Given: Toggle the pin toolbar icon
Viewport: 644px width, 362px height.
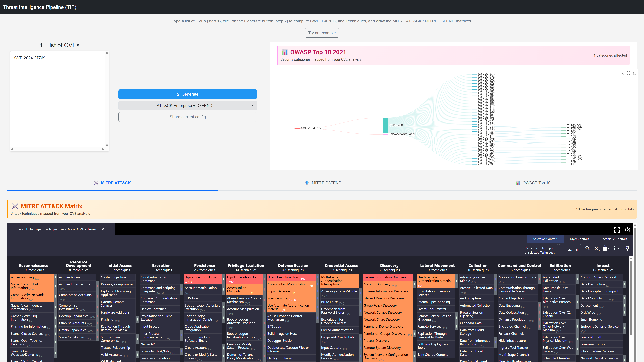Looking at the screenshot, I should pyautogui.click(x=628, y=248).
